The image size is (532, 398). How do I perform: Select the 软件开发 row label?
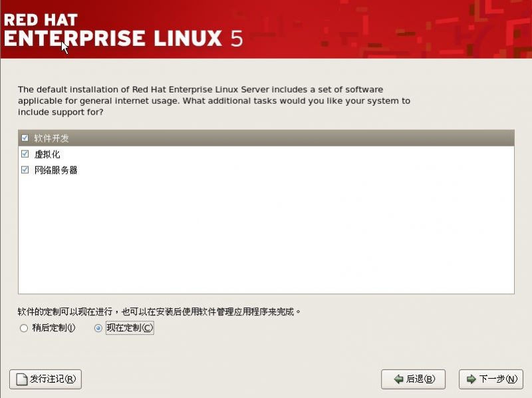click(x=52, y=138)
